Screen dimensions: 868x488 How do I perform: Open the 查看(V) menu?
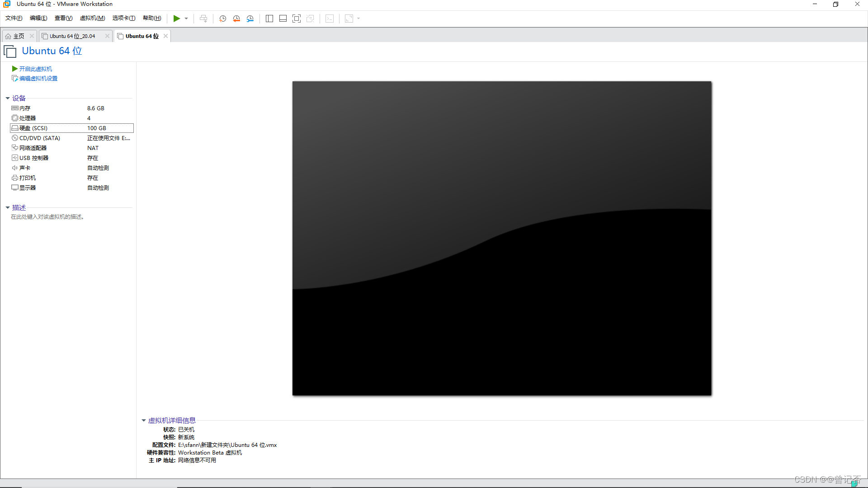pos(63,18)
